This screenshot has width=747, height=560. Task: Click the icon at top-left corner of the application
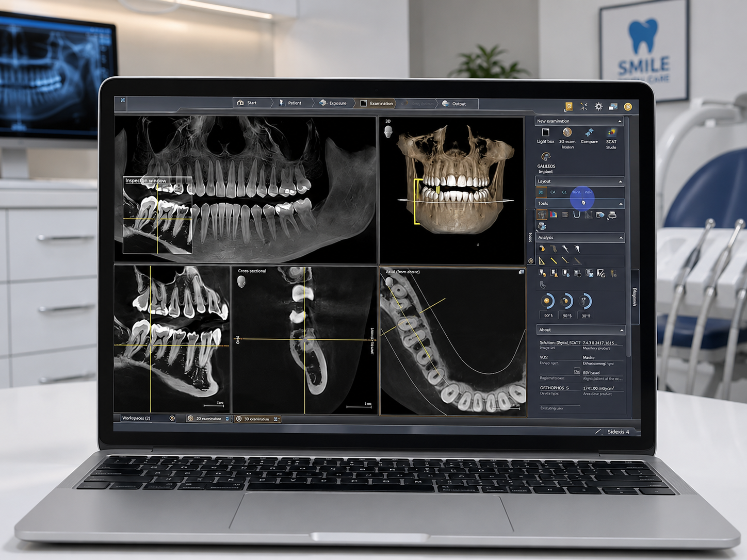pos(123,100)
